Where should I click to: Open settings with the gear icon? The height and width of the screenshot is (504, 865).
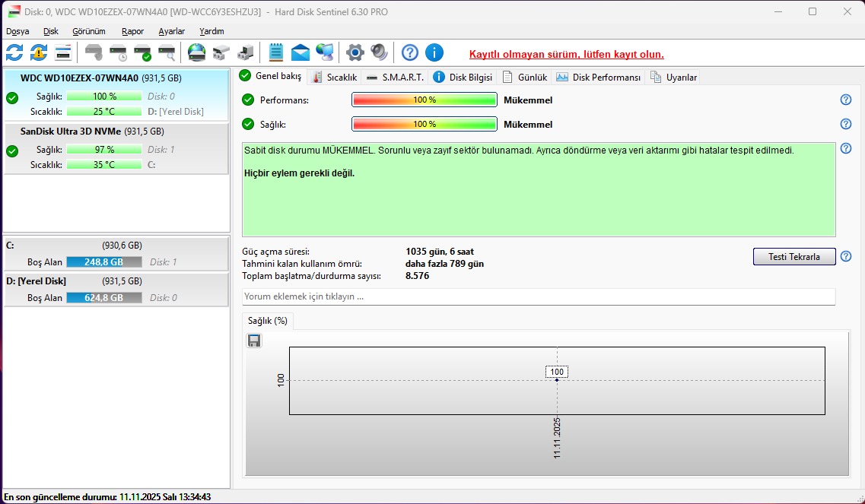coord(355,52)
